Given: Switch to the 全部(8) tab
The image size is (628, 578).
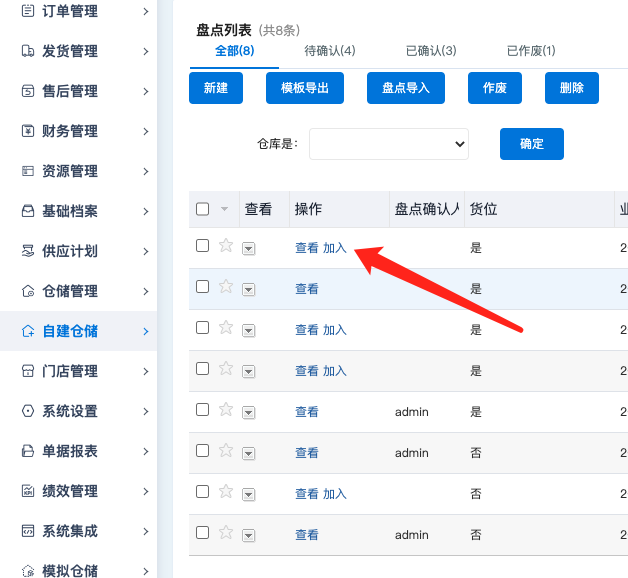Looking at the screenshot, I should pyautogui.click(x=234, y=51).
